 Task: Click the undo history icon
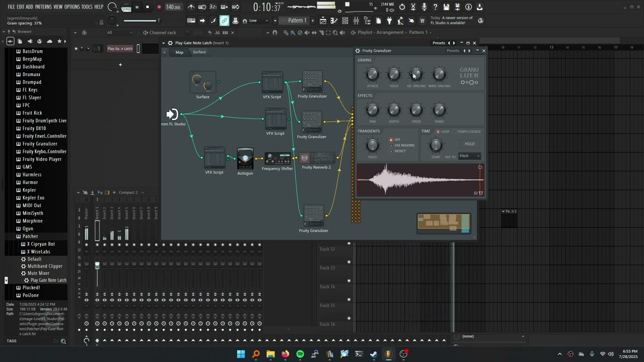point(402,7)
